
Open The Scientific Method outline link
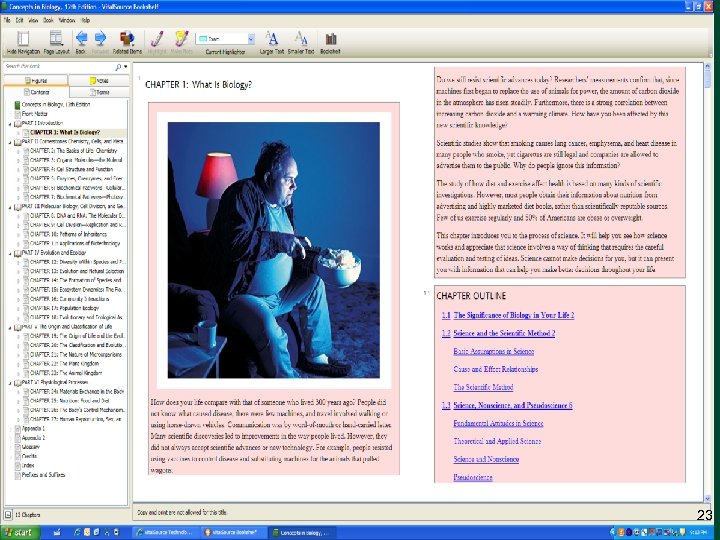[x=483, y=387]
